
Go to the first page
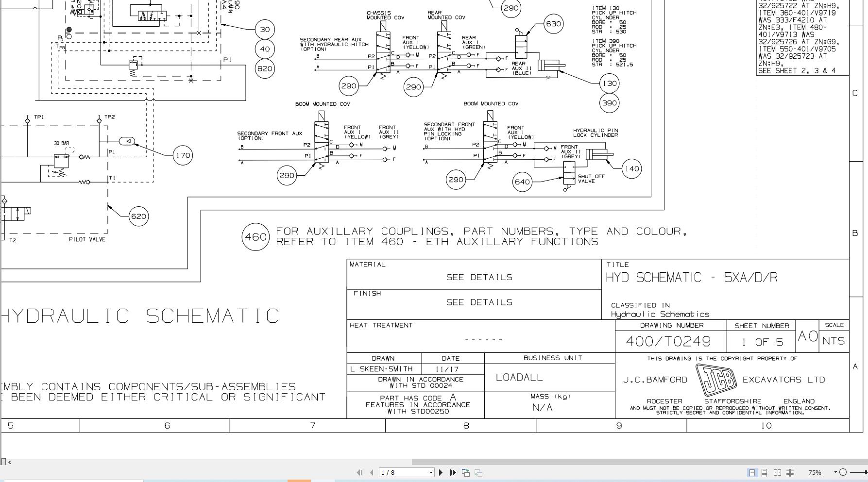(359, 472)
